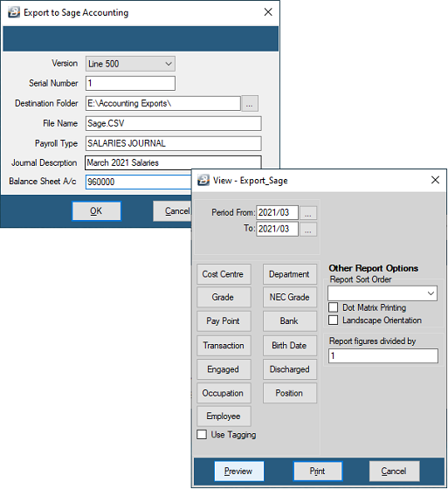Enable Dot Matrix Printing checkbox

point(334,307)
